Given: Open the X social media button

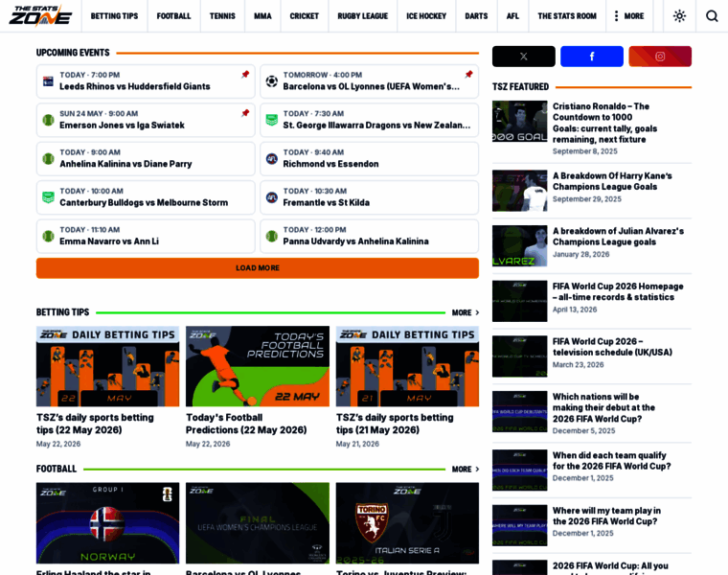Looking at the screenshot, I should click(523, 57).
